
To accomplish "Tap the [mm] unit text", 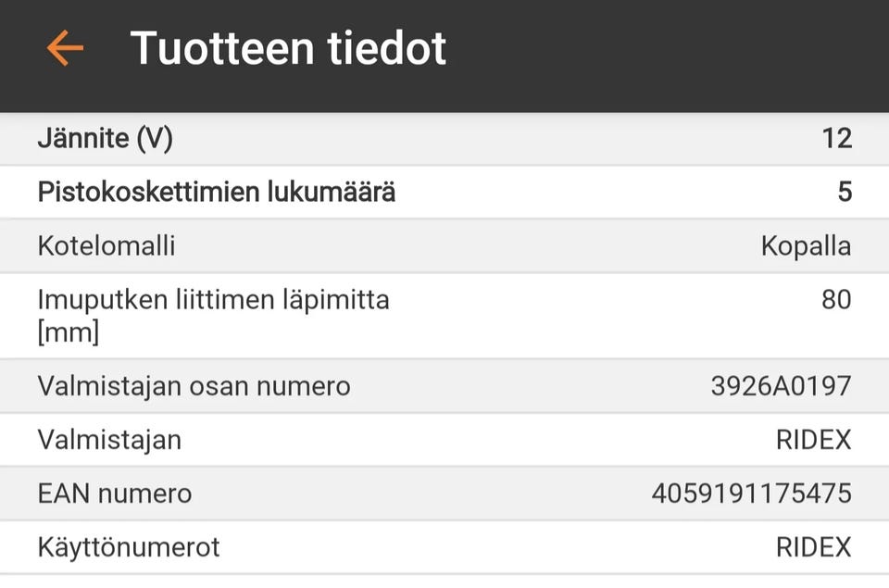I will [68, 332].
